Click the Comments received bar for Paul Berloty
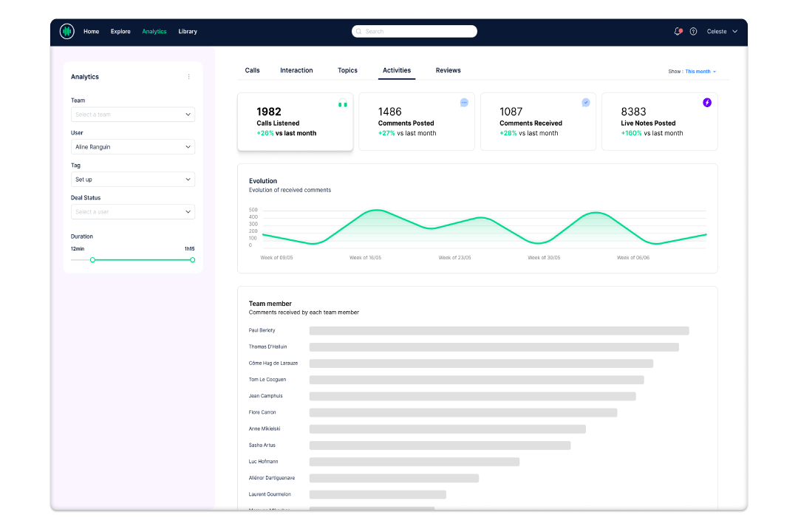798x532 pixels. pyautogui.click(x=499, y=330)
